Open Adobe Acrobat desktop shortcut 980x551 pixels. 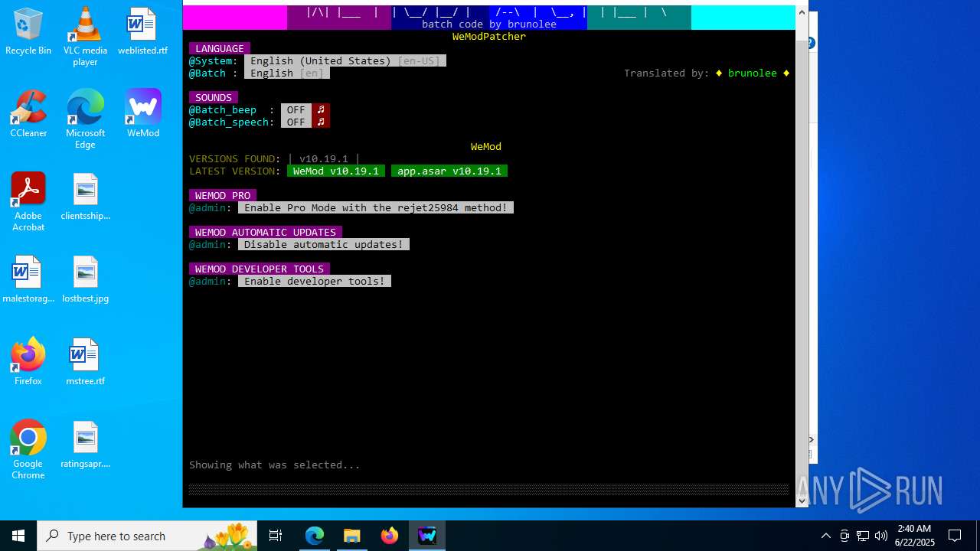point(28,202)
